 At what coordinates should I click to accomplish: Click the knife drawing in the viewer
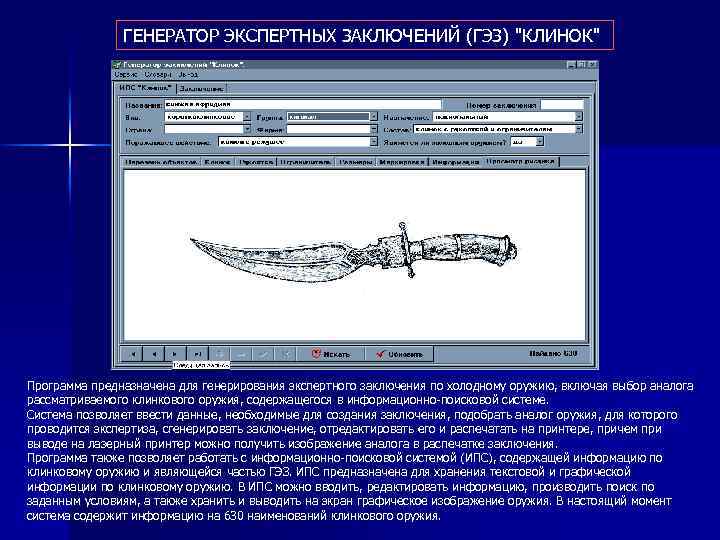click(x=354, y=252)
